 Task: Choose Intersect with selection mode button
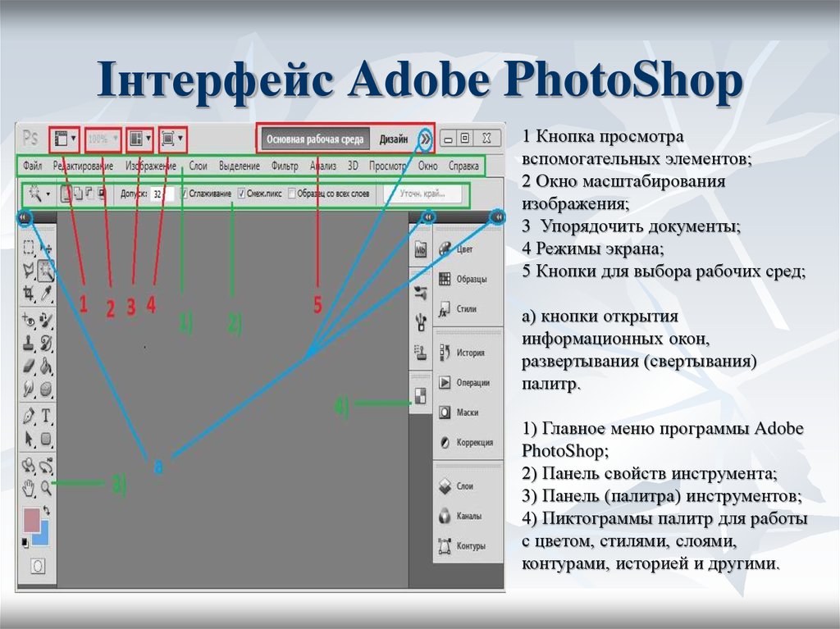102,194
